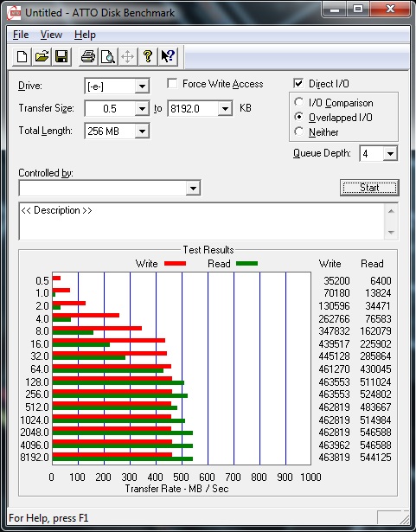Screen dimensions: 416x532
Task: Choose the Neither radio option
Action: coord(299,131)
